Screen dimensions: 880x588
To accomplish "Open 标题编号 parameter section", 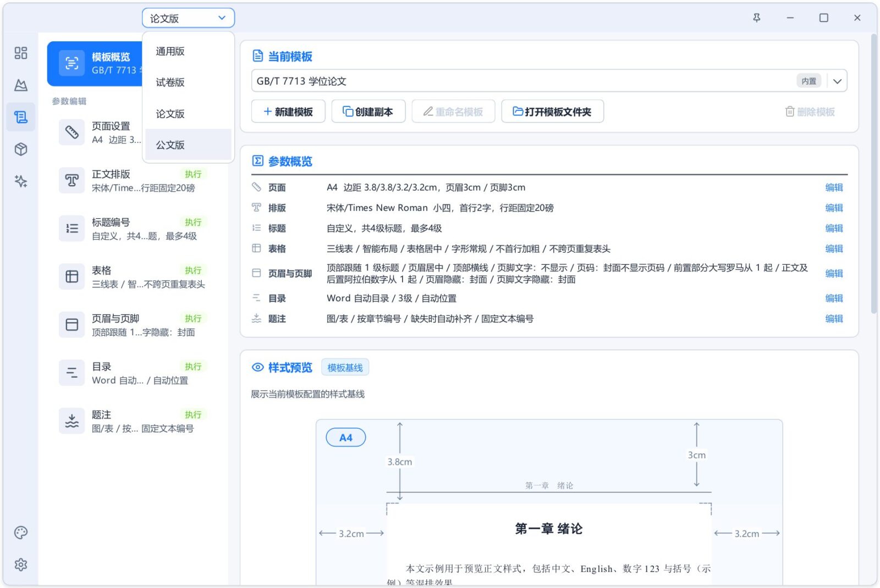I will [x=133, y=229].
